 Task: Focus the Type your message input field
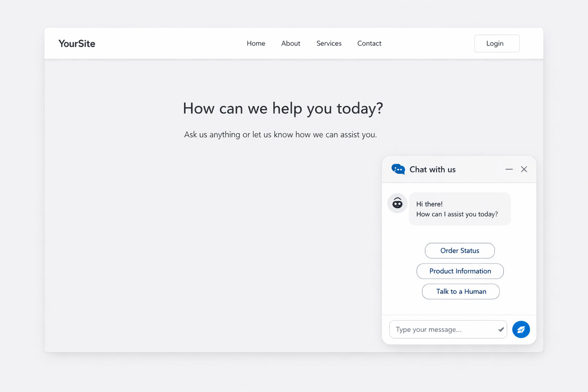[x=444, y=330]
